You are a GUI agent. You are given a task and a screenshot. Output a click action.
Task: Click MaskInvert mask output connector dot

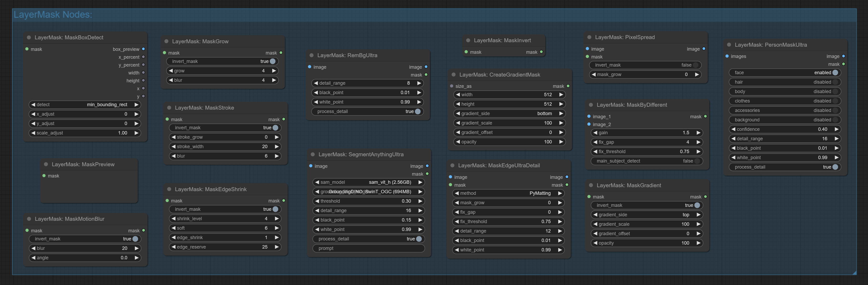(x=541, y=52)
